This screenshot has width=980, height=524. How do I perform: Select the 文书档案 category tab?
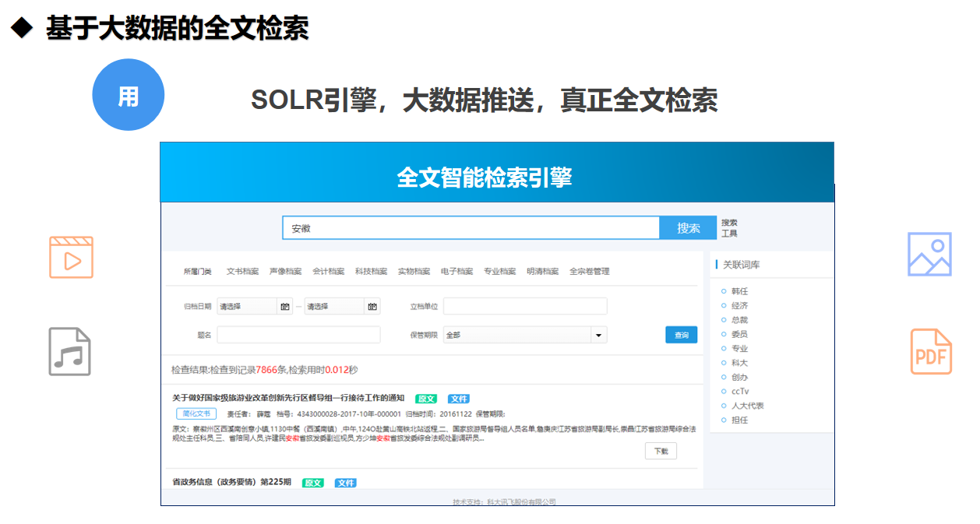coord(242,272)
